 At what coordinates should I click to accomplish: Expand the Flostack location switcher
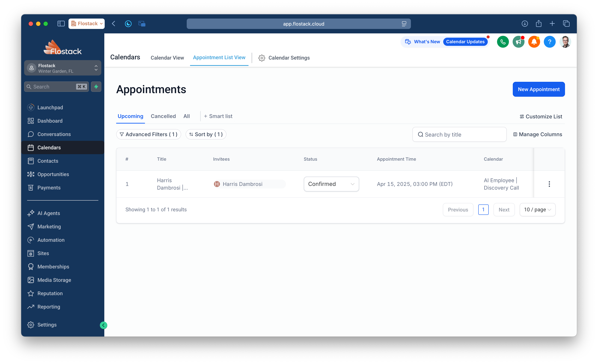tap(63, 68)
